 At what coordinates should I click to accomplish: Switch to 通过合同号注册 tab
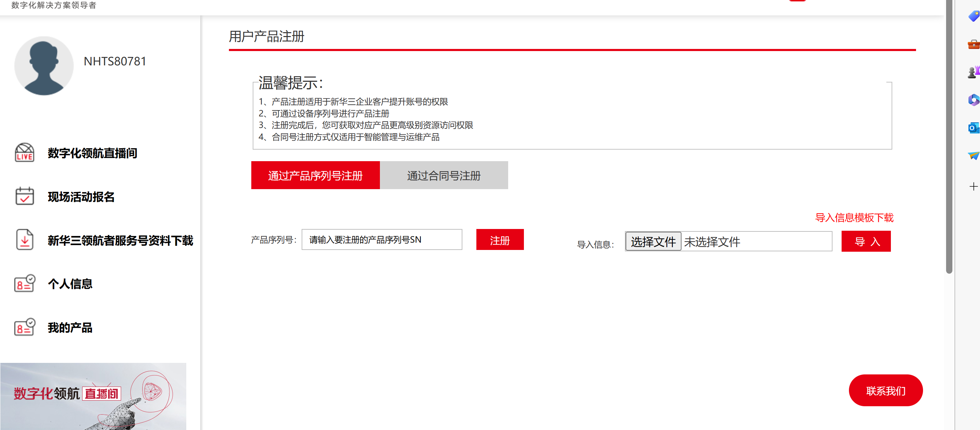point(444,175)
